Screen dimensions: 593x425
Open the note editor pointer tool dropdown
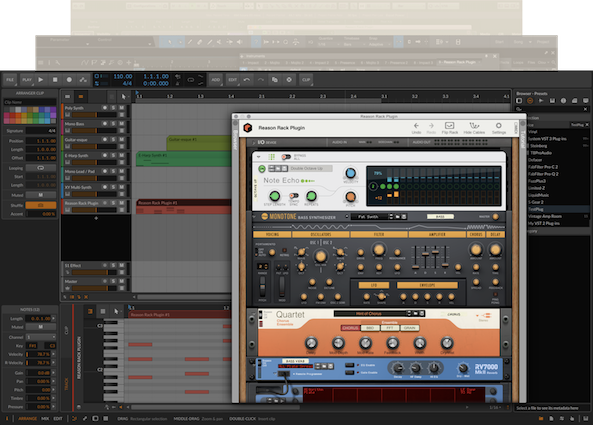click(116, 311)
